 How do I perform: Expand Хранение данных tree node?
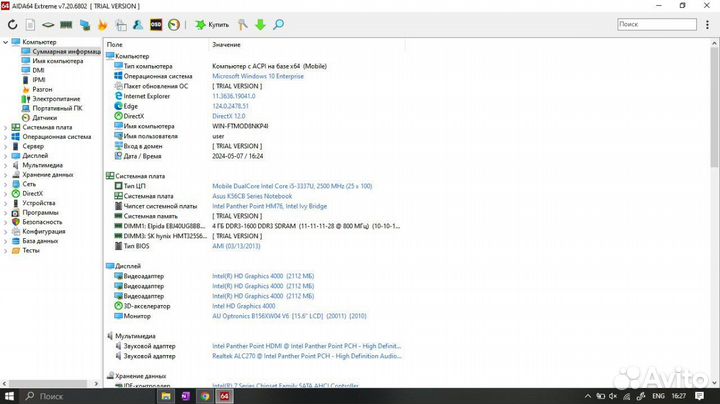(6, 175)
